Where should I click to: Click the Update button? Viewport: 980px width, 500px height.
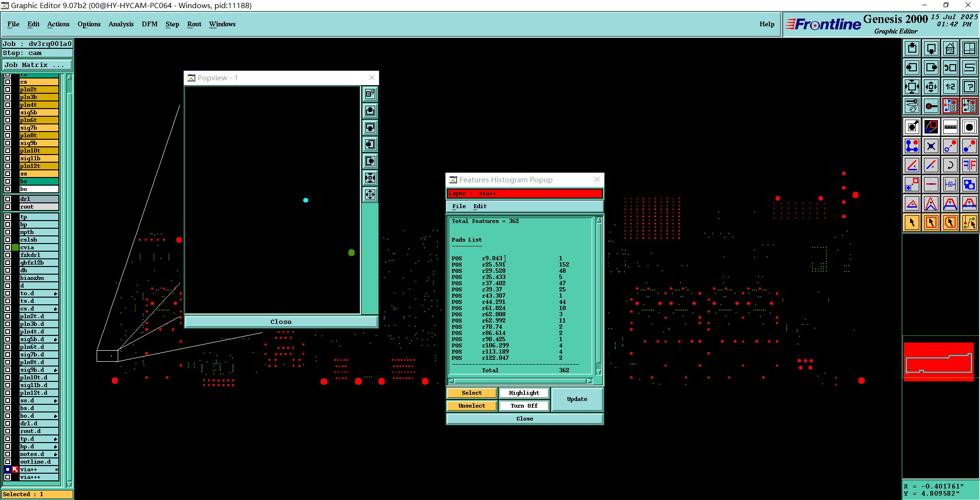577,399
